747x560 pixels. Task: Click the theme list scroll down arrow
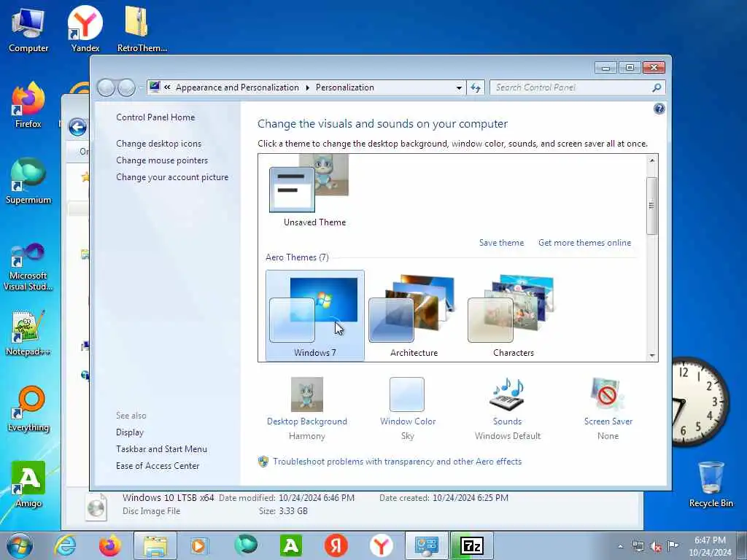[651, 356]
